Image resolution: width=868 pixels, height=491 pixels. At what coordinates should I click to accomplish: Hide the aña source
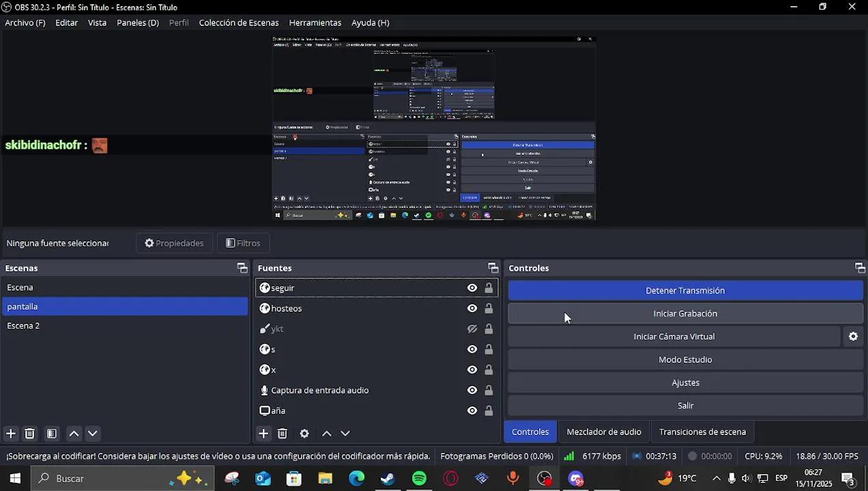click(x=472, y=411)
